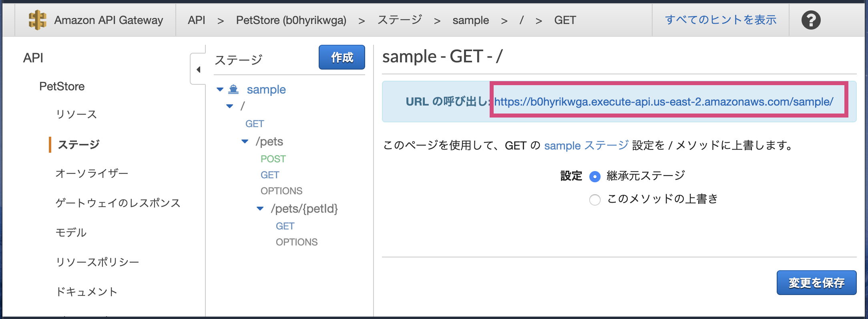This screenshot has height=319, width=868.
Task: Open リソースポリシー in the sidebar
Action: click(x=97, y=262)
